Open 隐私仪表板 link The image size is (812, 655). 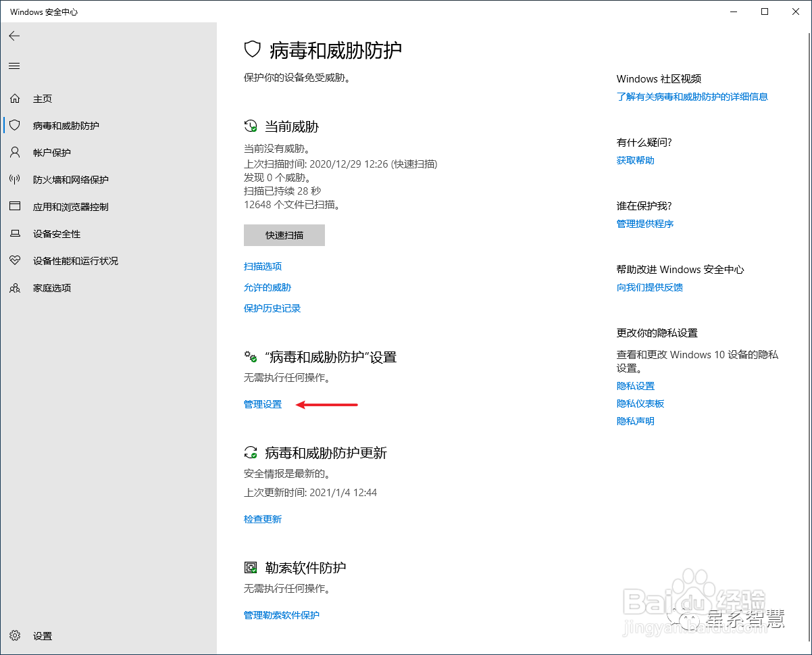[x=640, y=404]
